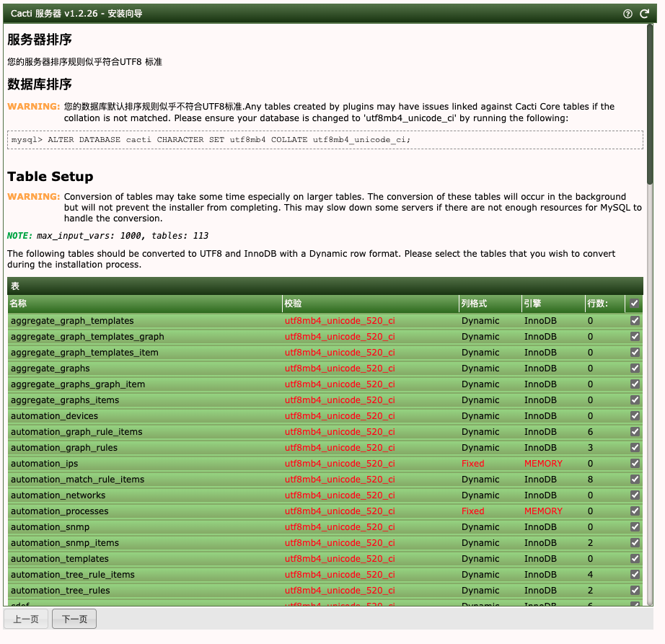Click the vertical scrollbar thumb
This screenshot has width=665, height=644.
pyautogui.click(x=650, y=104)
